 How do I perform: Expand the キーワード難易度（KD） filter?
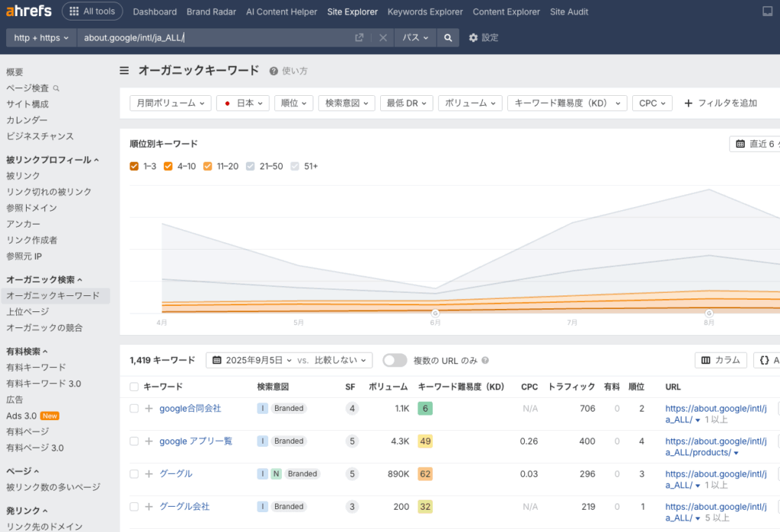[567, 103]
